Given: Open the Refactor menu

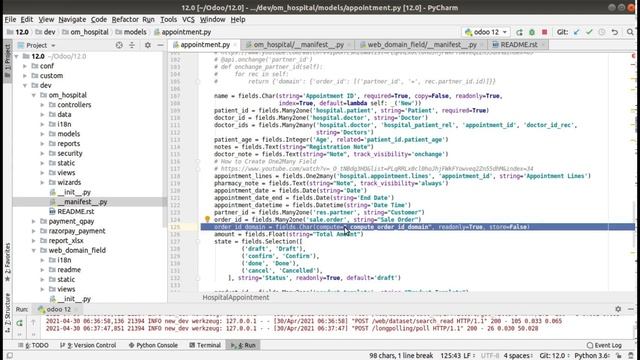Looking at the screenshot, I should click(x=125, y=20).
